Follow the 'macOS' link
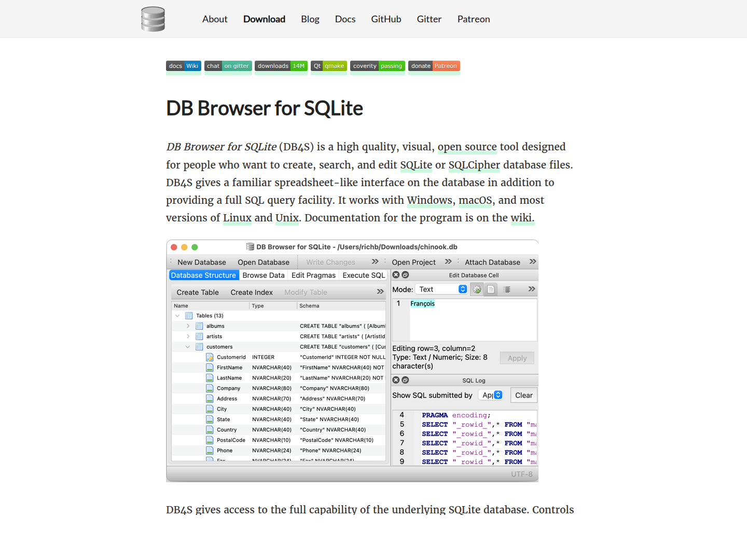Image resolution: width=747 pixels, height=560 pixels. tap(475, 200)
